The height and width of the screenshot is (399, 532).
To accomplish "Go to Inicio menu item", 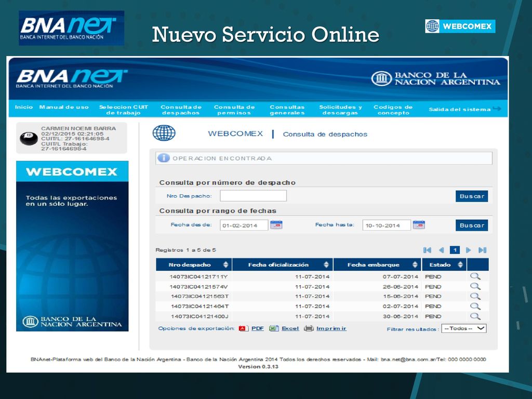I will tap(24, 107).
